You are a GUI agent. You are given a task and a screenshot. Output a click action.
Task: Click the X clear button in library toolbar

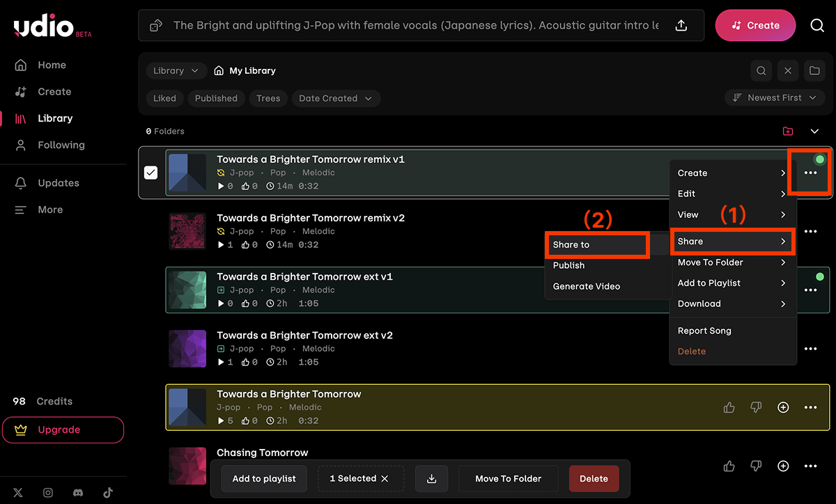tap(787, 70)
